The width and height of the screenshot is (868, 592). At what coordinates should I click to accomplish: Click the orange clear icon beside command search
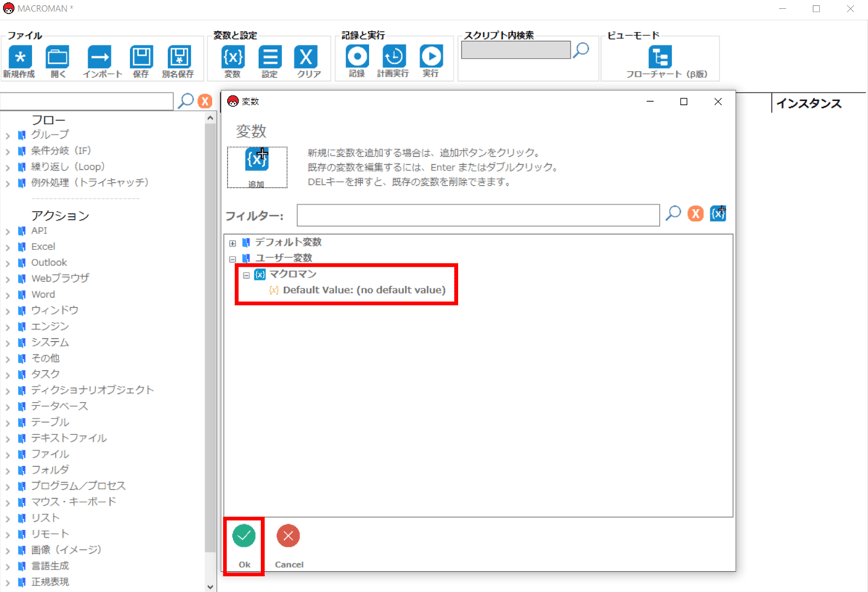(x=205, y=101)
